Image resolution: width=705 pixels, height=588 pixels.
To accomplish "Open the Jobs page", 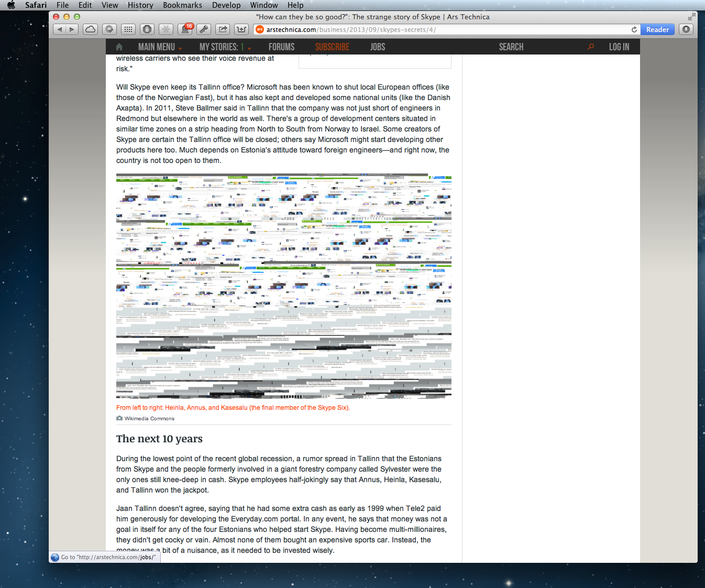I will coord(378,47).
